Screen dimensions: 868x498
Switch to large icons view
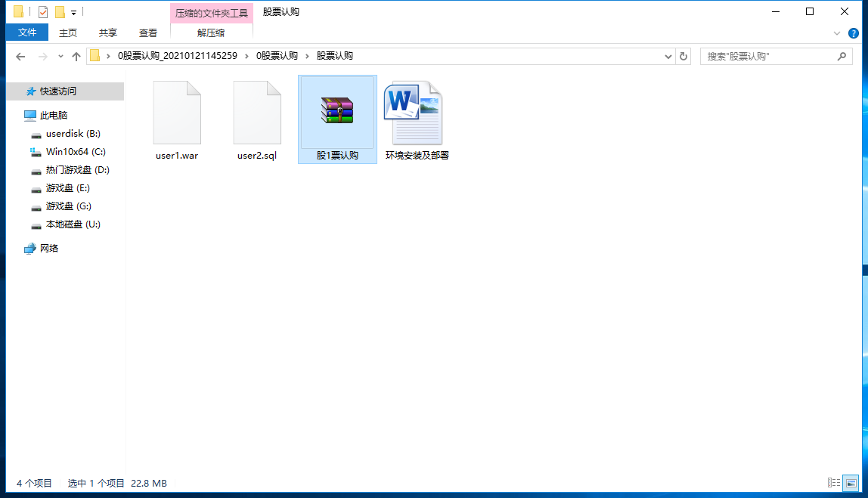click(851, 483)
